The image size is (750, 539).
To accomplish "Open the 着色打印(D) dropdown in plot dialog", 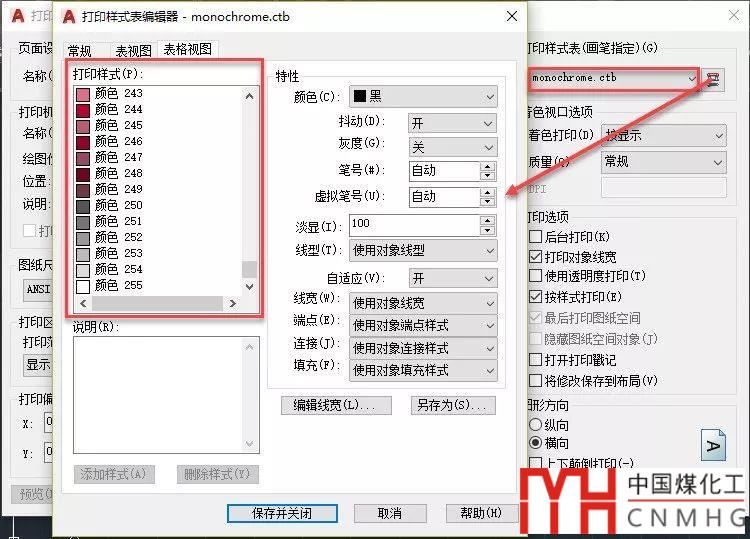I will pyautogui.click(x=664, y=136).
